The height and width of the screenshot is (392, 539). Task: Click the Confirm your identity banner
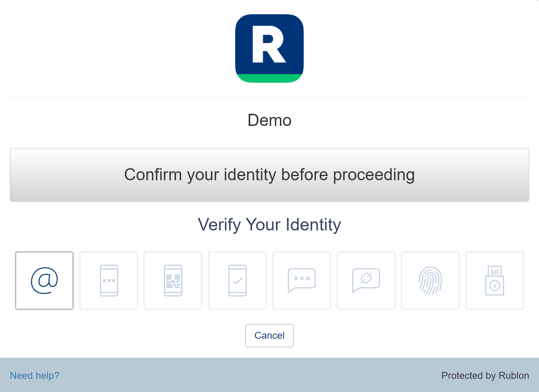point(269,175)
